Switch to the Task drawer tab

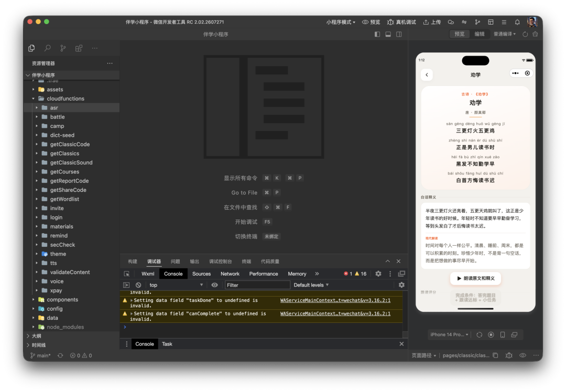167,344
